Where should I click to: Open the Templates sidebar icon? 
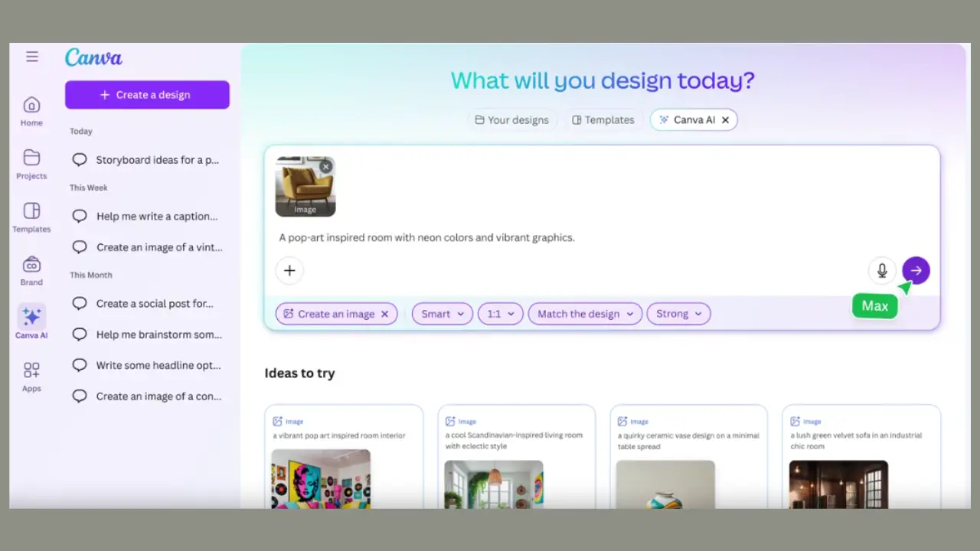click(x=31, y=211)
